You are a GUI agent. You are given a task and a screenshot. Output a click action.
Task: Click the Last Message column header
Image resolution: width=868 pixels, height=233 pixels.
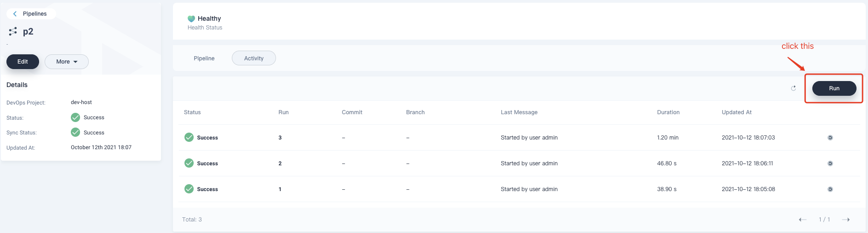[x=519, y=112]
